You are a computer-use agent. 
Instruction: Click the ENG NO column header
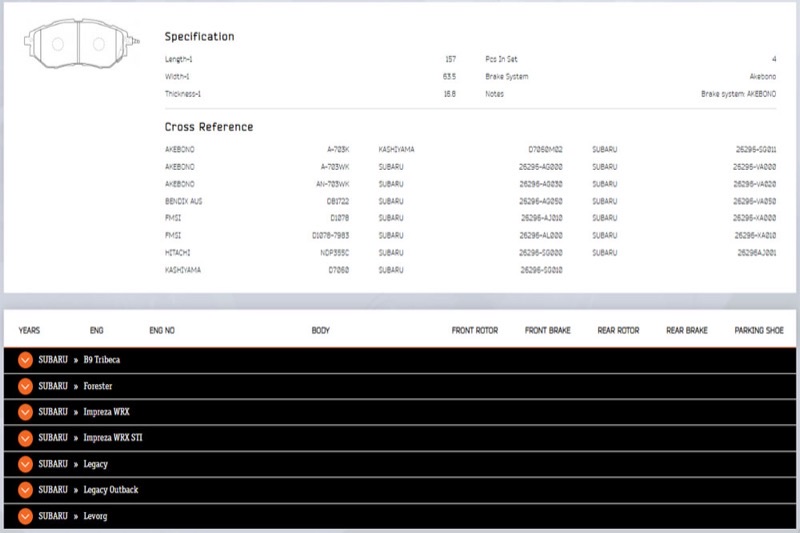pos(162,331)
